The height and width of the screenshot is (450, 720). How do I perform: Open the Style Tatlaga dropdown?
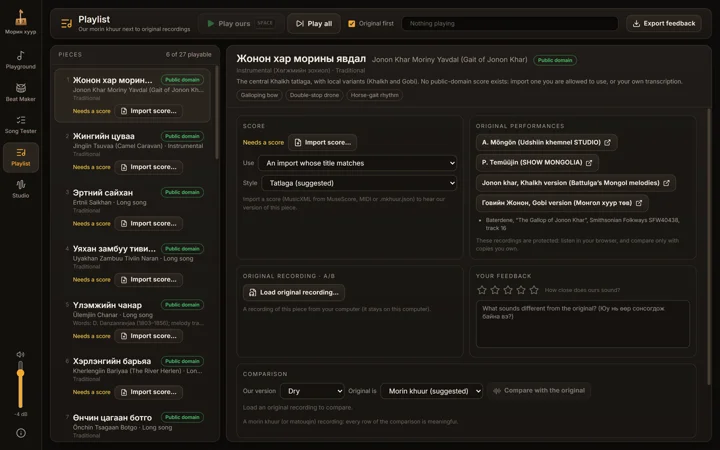(359, 183)
